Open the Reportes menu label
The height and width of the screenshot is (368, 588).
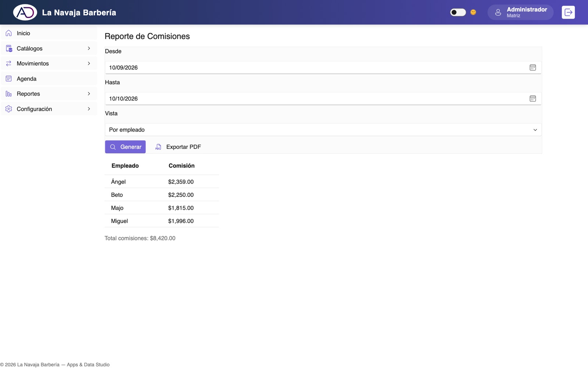coord(28,94)
